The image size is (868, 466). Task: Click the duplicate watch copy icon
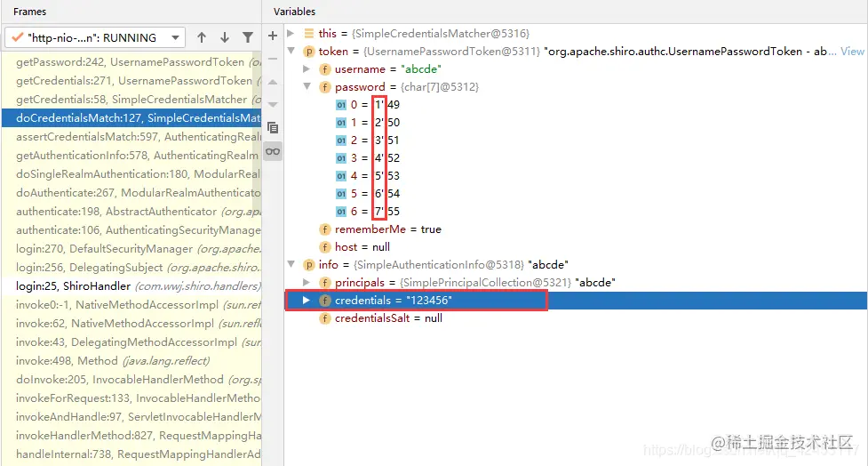[273, 128]
